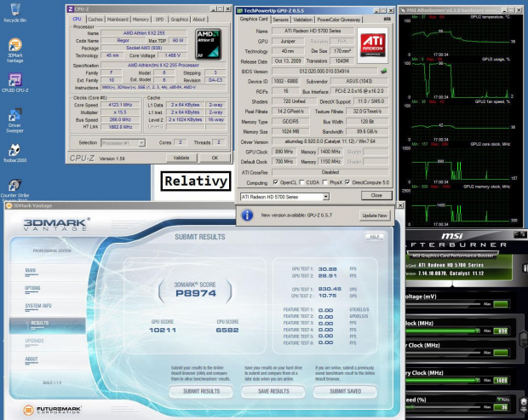Screen dimensions: 528x420
Task: Launch the foobar2000 desktop shortcut
Action: pyautogui.click(x=15, y=152)
